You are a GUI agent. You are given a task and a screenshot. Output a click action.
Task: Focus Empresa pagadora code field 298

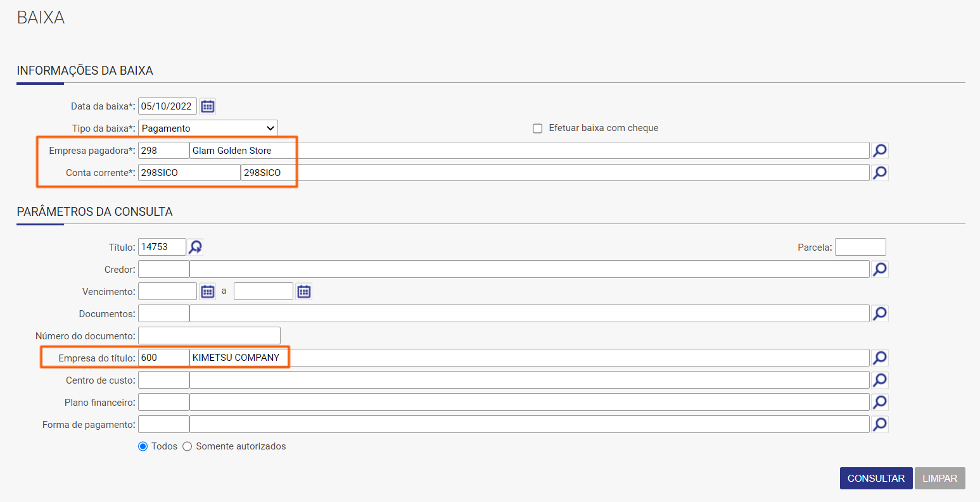pos(163,151)
